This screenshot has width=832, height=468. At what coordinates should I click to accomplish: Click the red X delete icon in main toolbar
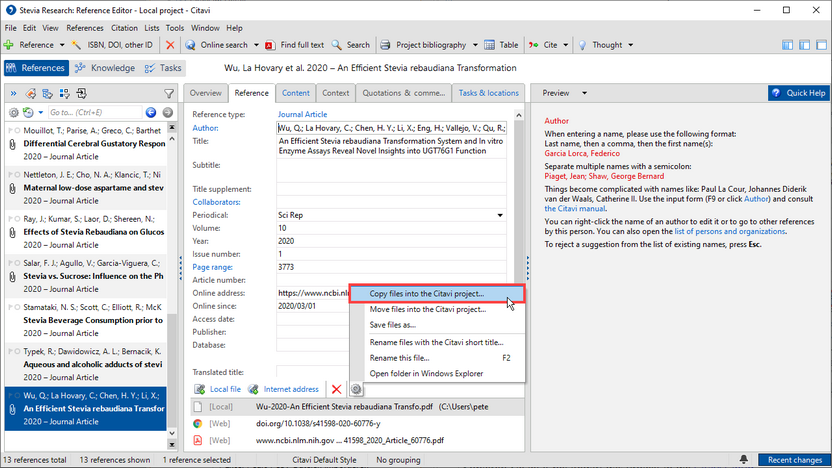coord(170,45)
